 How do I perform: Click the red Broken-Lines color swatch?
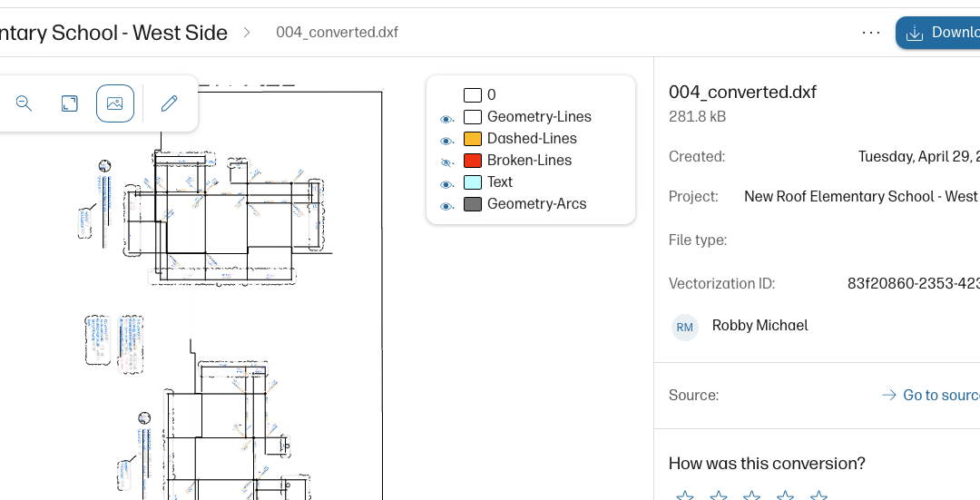473,161
